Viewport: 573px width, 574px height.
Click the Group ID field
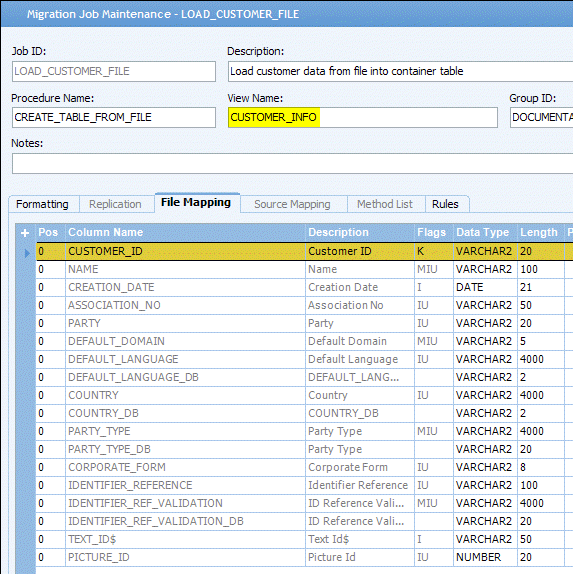pos(541,117)
